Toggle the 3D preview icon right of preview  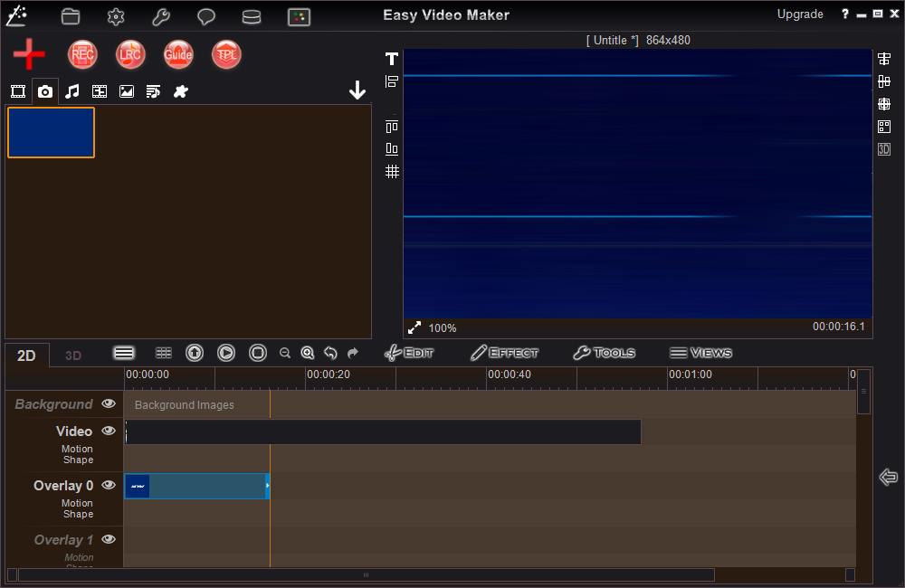(x=883, y=149)
